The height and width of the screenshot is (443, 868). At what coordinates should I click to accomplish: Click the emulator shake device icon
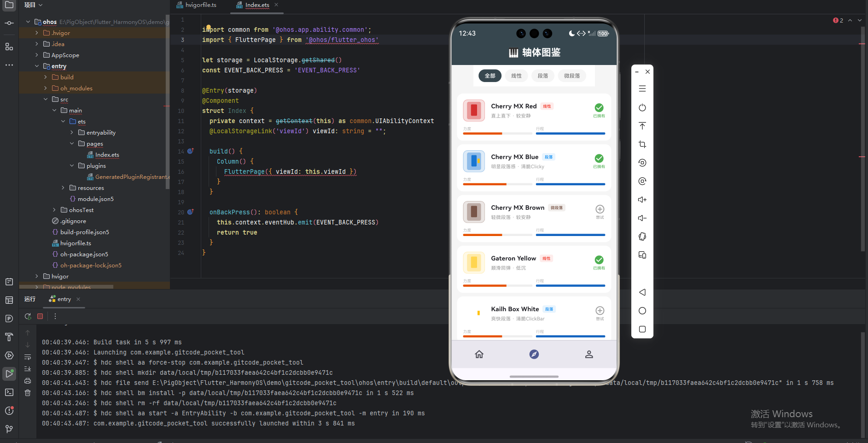click(x=642, y=236)
